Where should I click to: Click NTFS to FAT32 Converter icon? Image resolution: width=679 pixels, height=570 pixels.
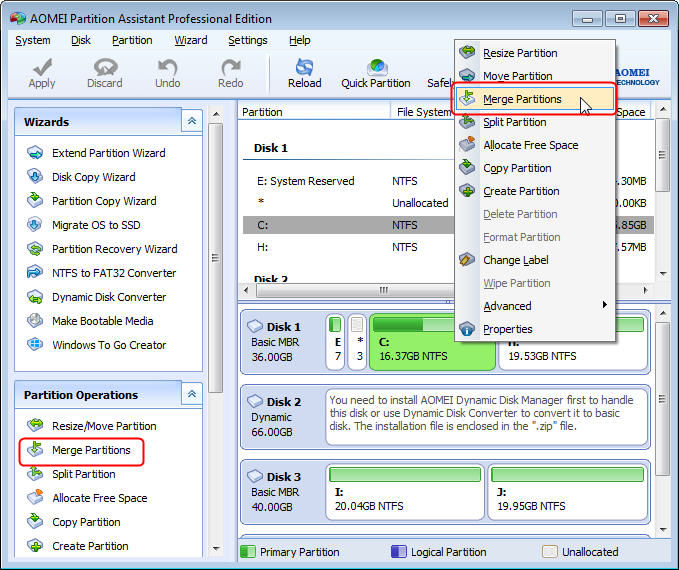pyautogui.click(x=35, y=273)
